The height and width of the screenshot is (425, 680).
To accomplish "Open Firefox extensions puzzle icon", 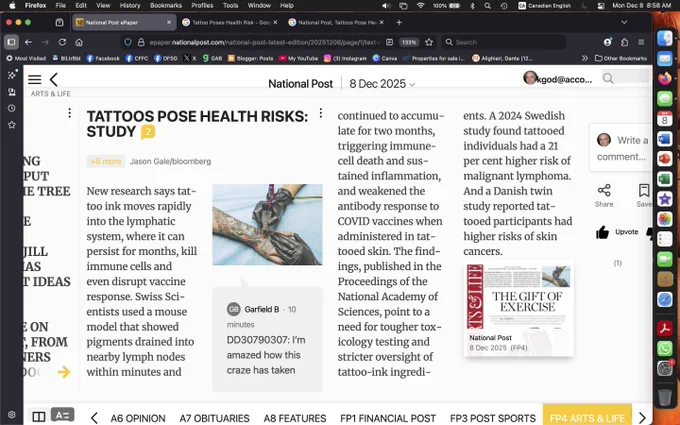I will (624, 42).
